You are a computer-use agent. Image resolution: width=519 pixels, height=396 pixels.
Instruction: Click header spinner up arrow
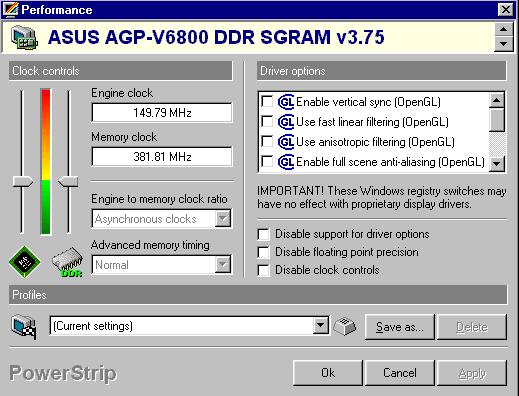click(503, 30)
